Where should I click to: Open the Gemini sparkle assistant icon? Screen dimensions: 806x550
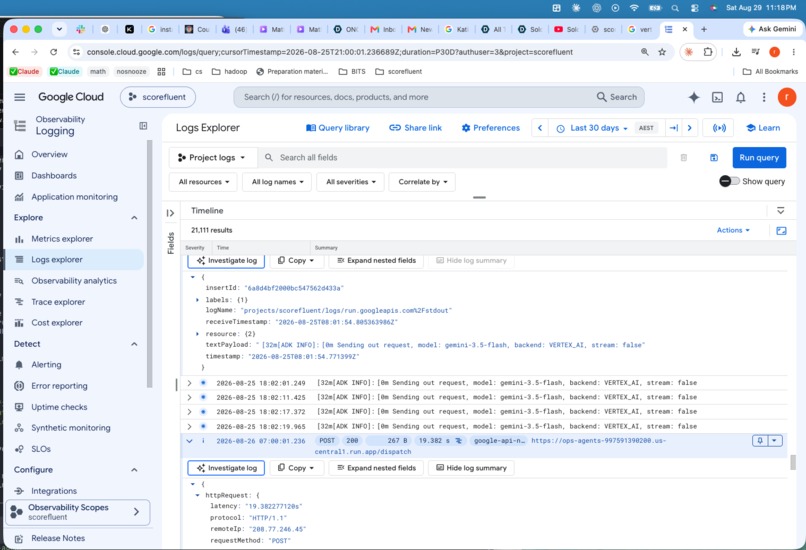click(x=693, y=97)
